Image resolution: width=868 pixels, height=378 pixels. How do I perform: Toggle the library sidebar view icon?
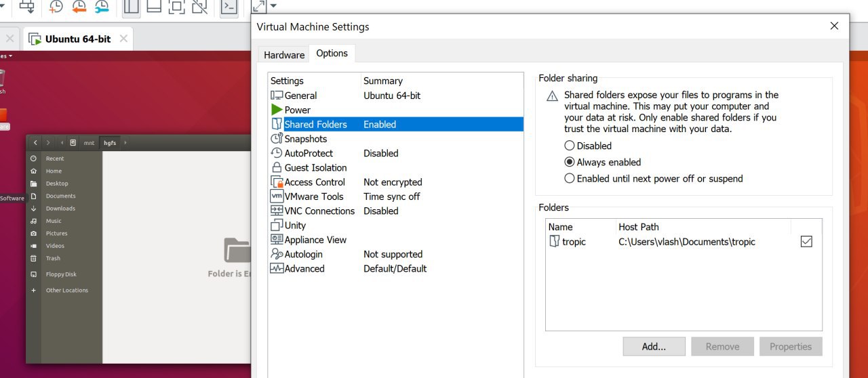tap(131, 7)
